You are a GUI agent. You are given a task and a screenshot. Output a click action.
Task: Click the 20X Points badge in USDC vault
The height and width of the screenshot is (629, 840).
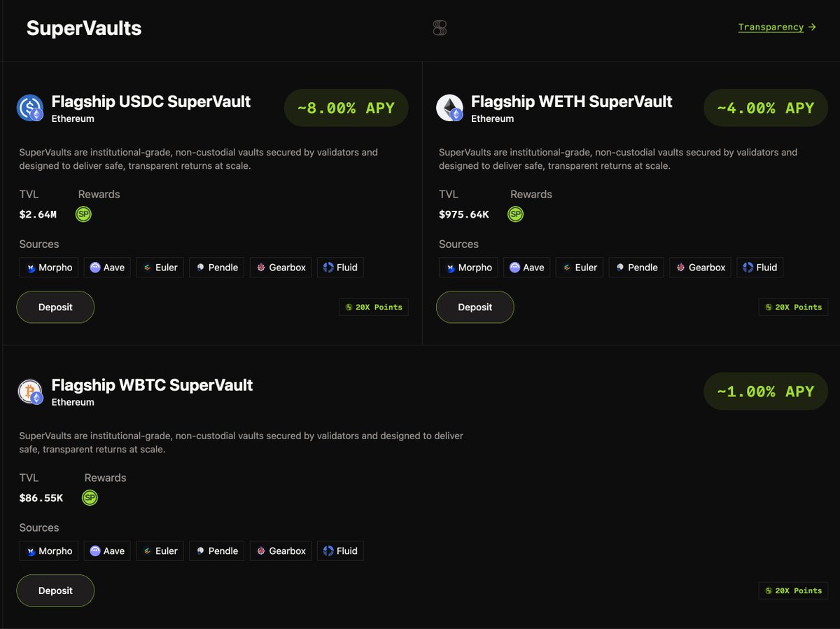point(374,307)
